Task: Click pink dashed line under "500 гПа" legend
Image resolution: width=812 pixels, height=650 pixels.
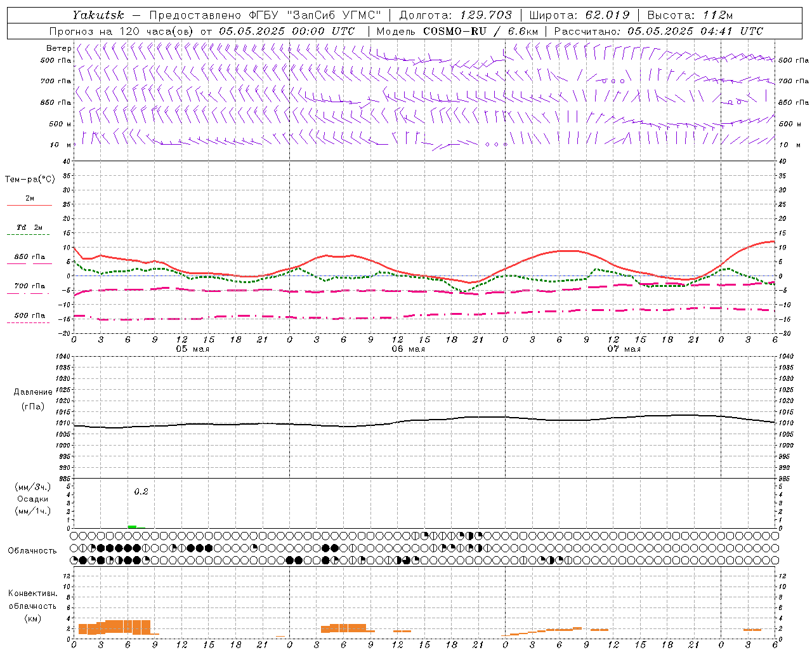Action: coord(29,323)
